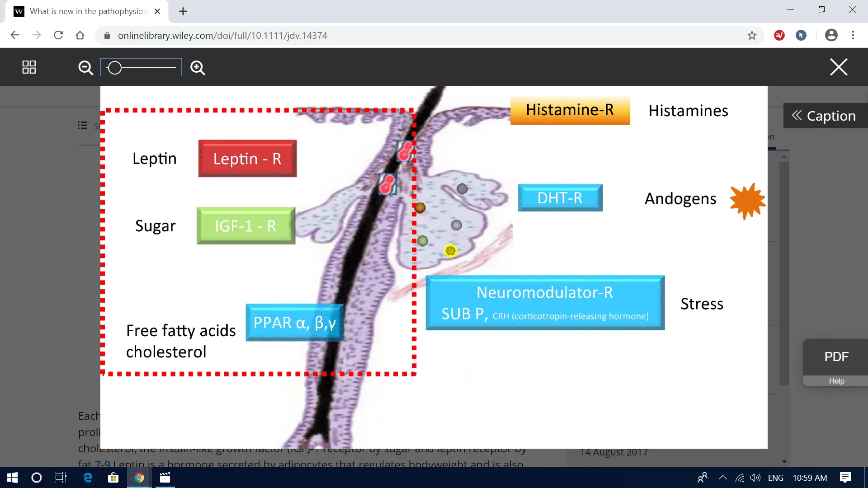Click the zoom in magnifier icon
This screenshot has width=868, height=488.
pos(198,68)
